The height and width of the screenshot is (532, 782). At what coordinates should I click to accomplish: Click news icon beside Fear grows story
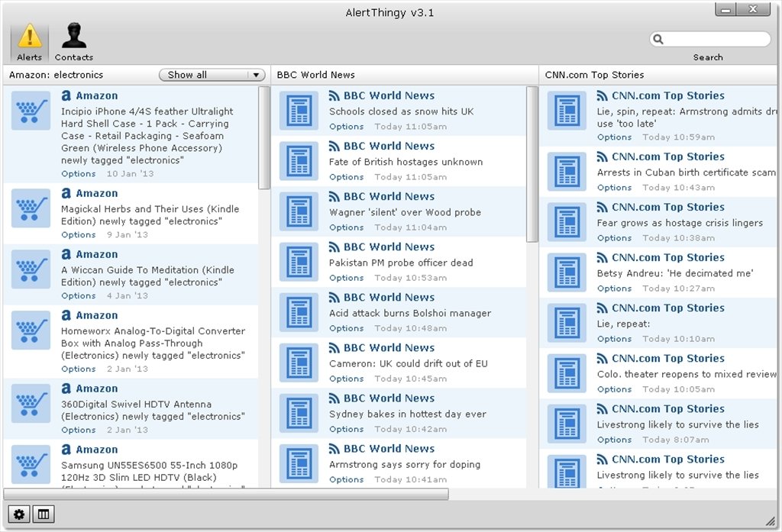point(567,221)
